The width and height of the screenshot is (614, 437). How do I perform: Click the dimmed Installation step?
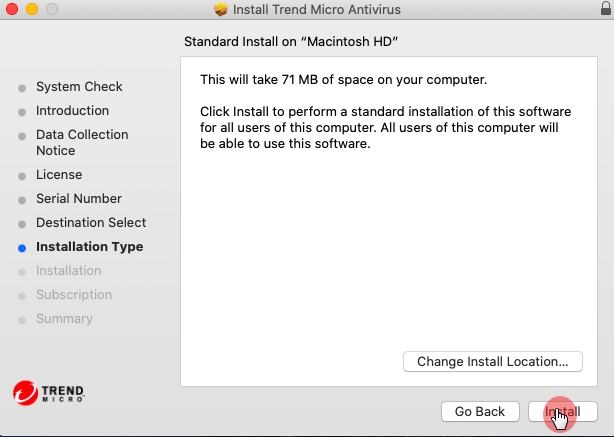tap(69, 271)
